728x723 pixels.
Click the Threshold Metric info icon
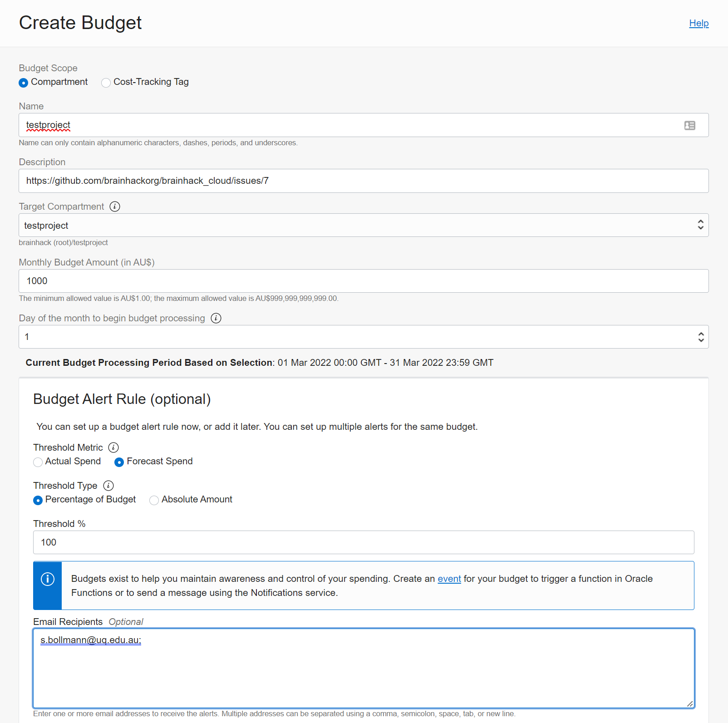coord(113,448)
